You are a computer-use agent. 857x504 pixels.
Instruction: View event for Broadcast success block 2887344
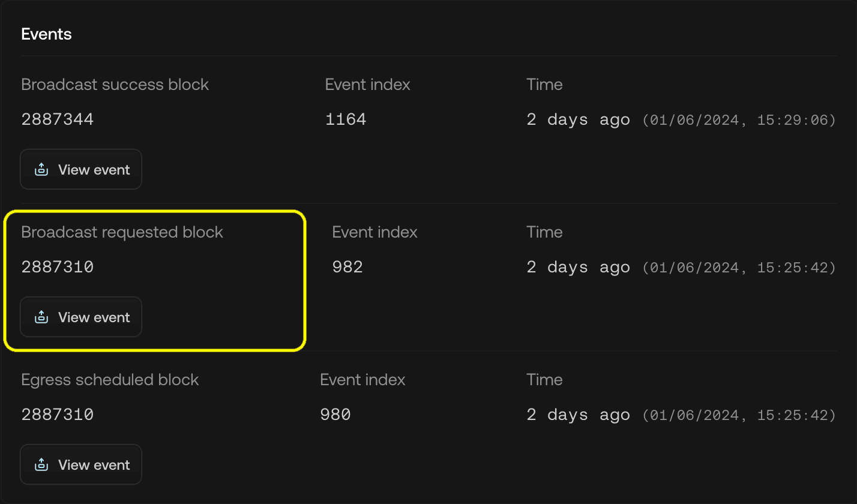81,169
